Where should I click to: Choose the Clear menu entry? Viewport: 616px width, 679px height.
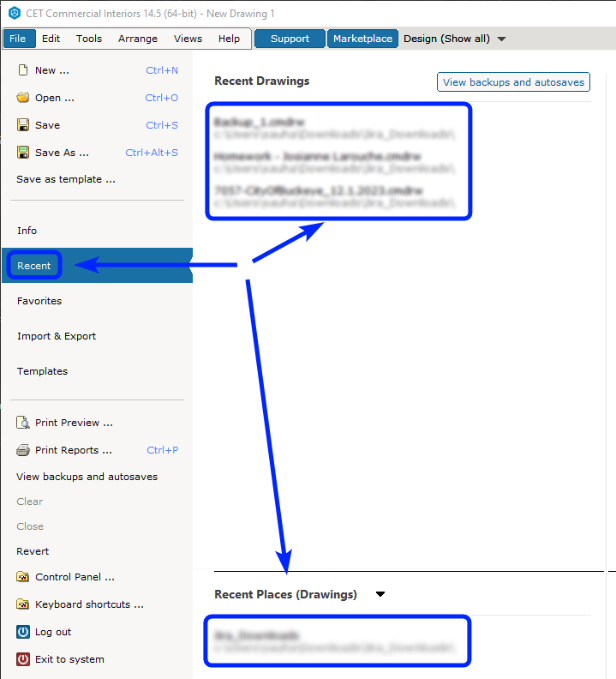point(29,502)
